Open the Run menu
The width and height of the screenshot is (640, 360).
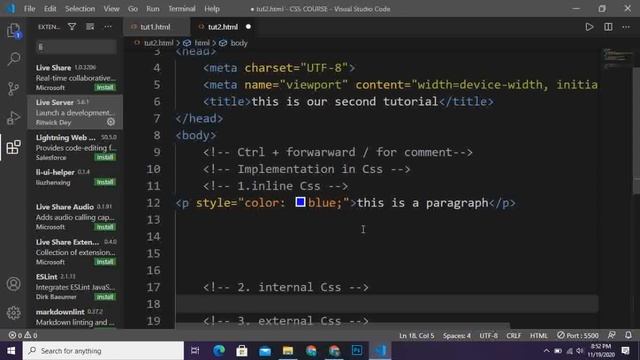pos(153,9)
